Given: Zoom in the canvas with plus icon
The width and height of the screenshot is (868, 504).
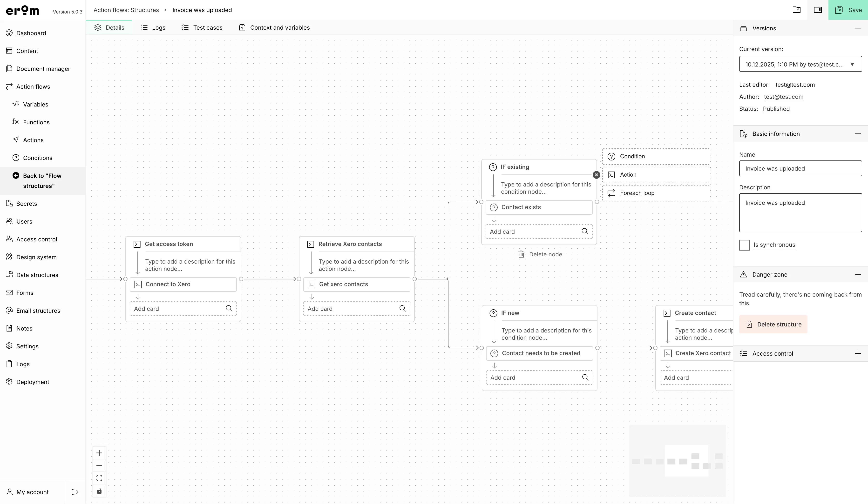Looking at the screenshot, I should pos(99,453).
